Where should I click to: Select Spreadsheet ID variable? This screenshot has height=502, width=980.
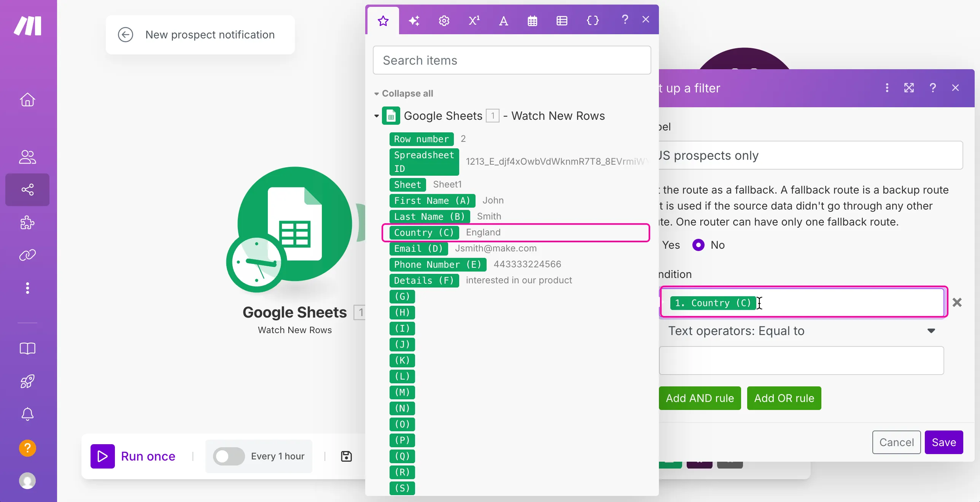coord(424,162)
